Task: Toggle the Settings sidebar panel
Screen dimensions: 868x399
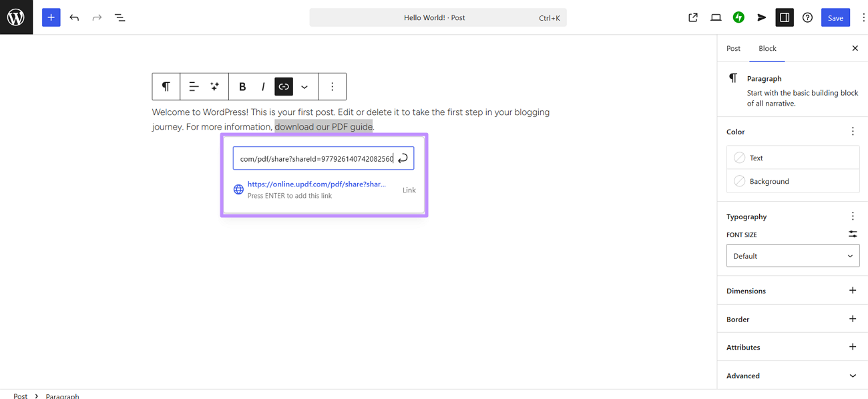Action: (785, 17)
